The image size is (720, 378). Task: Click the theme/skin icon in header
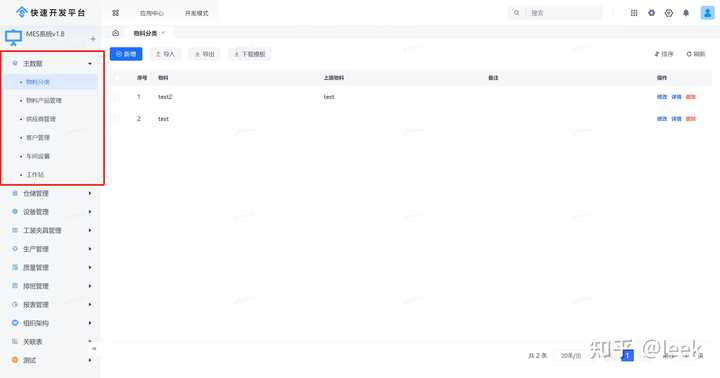tap(669, 13)
